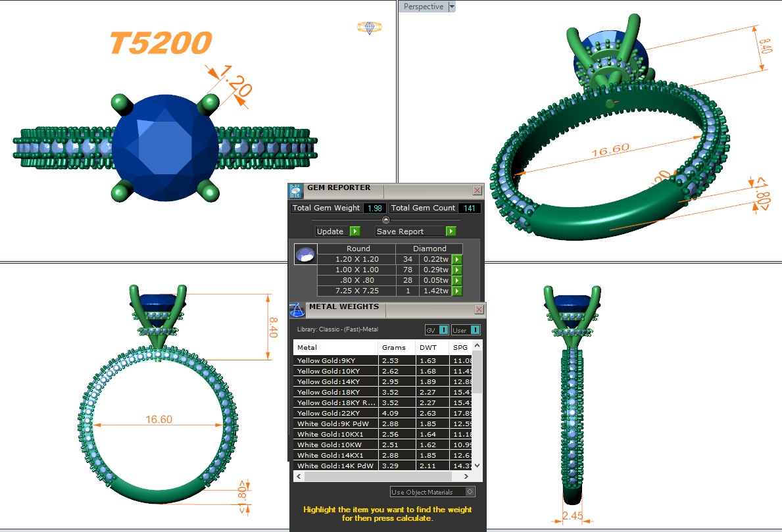The image size is (782, 532).
Task: Enable Use Object Materials option
Action: [x=470, y=491]
